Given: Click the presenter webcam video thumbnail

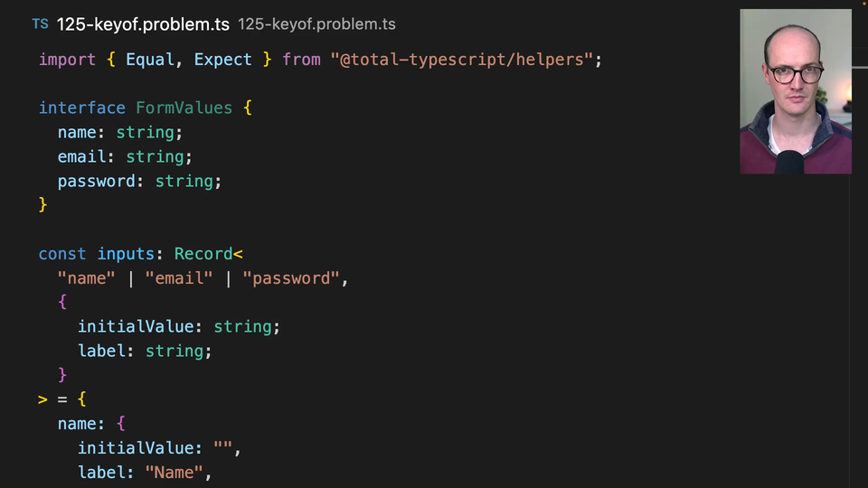Looking at the screenshot, I should [x=796, y=91].
